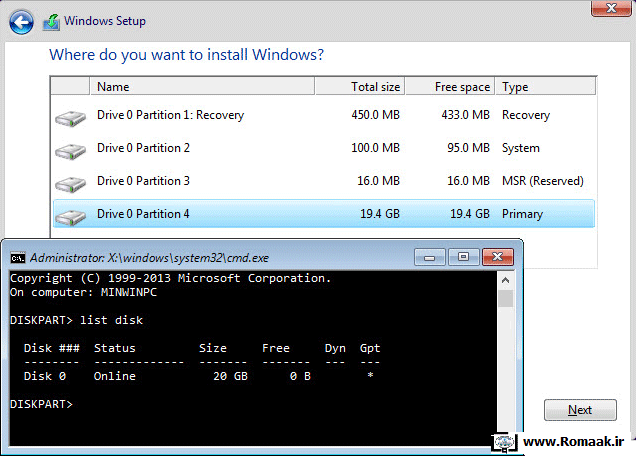Minimize the cmd.exe window
The width and height of the screenshot is (636, 459).
[x=430, y=257]
